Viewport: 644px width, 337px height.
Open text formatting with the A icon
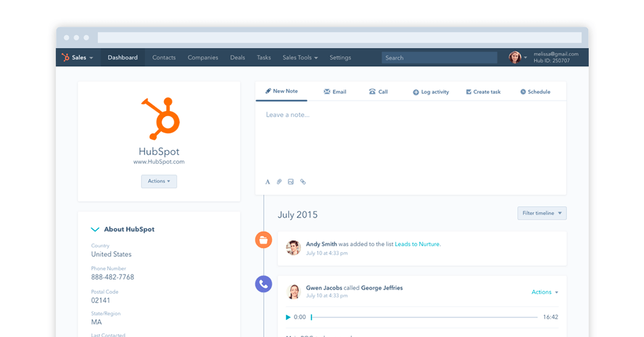tap(267, 182)
